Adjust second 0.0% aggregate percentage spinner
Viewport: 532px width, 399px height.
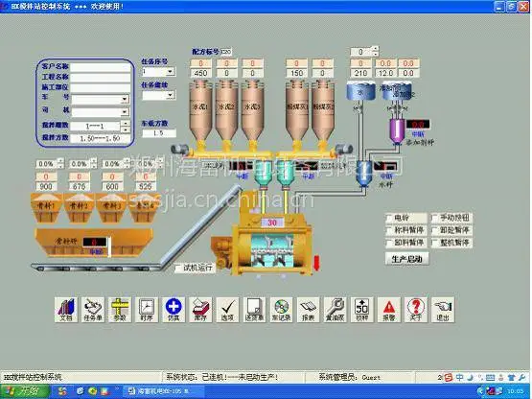coord(94,163)
